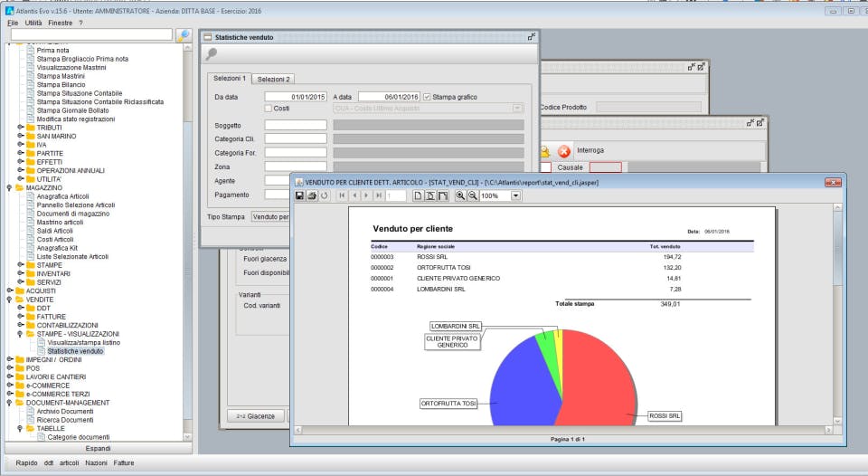Expand the ACQUISTI tree folder

pyautogui.click(x=9, y=290)
